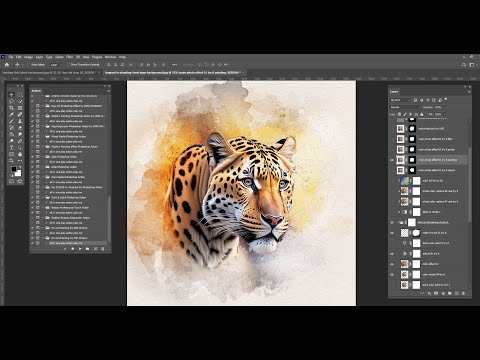Open the Filter menu
The width and height of the screenshot is (480, 360).
tap(69, 57)
